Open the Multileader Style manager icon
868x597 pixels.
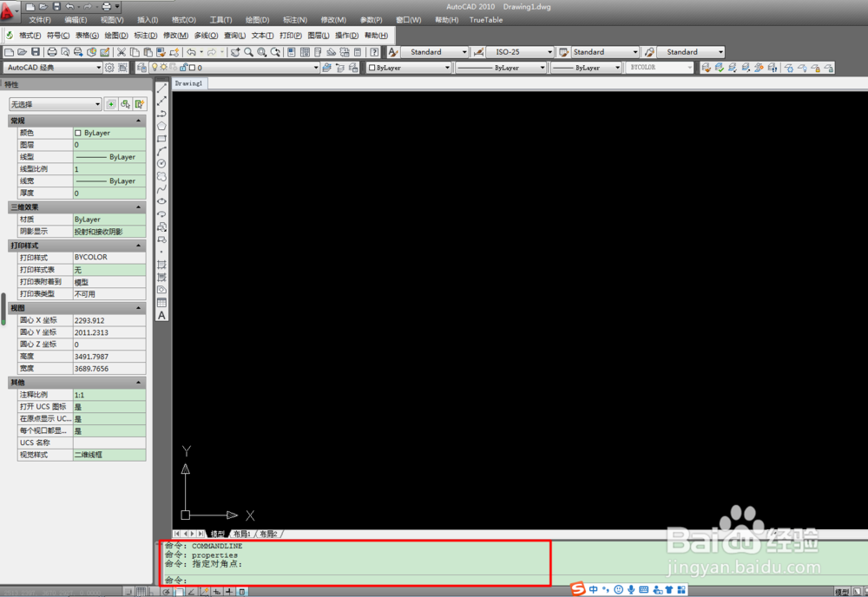(x=649, y=52)
